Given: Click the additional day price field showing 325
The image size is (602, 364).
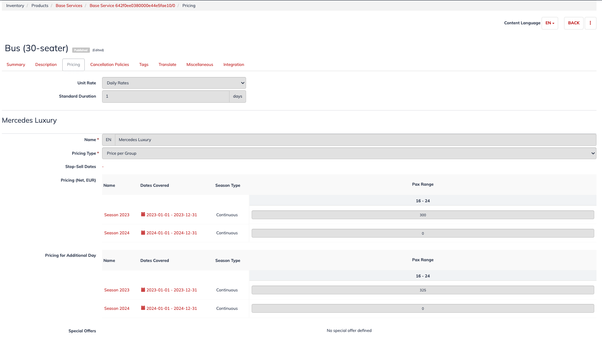Looking at the screenshot, I should (x=423, y=290).
